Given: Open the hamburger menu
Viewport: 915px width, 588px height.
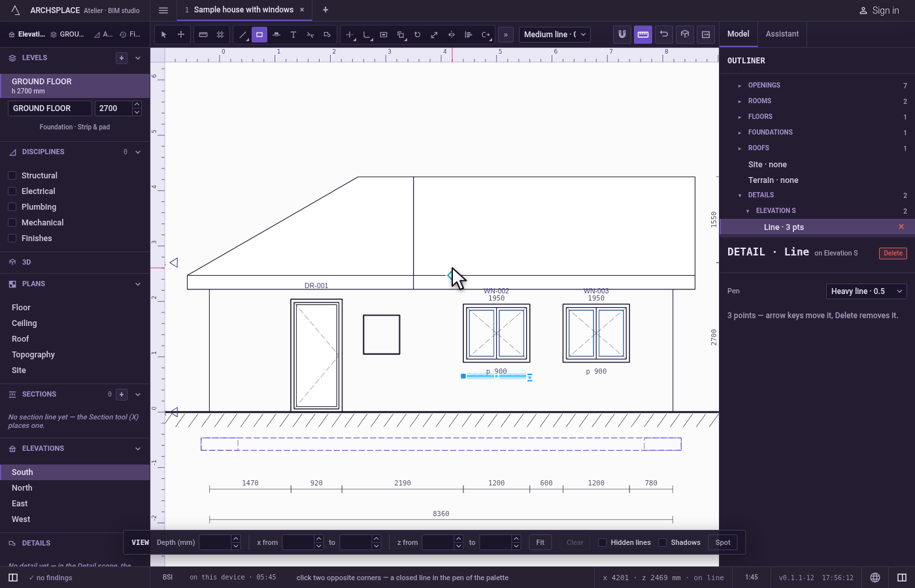Looking at the screenshot, I should [x=163, y=10].
